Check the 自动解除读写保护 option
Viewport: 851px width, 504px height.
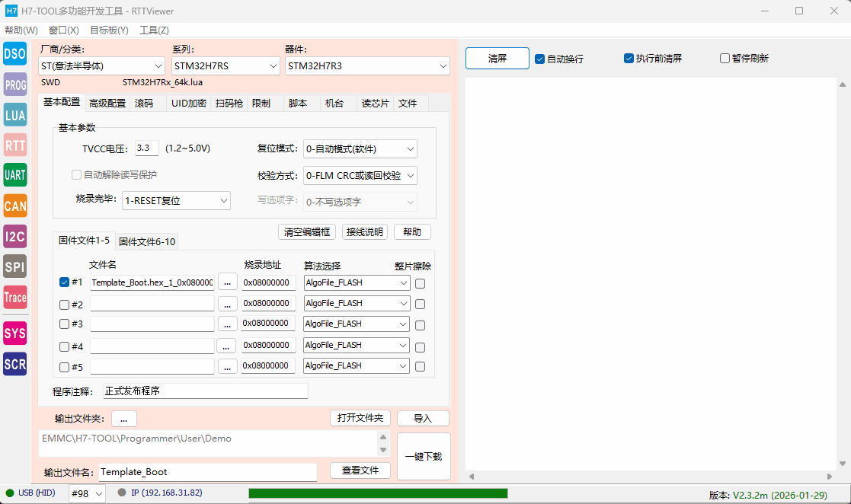coord(76,174)
